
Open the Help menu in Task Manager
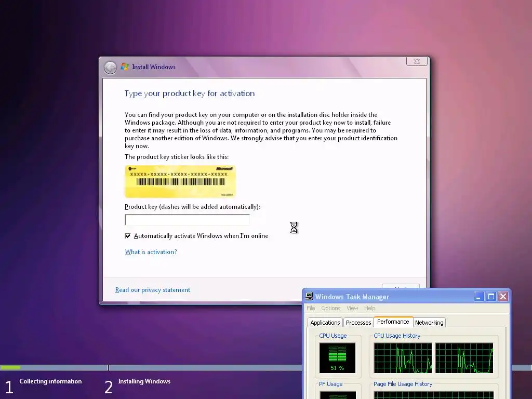coord(370,308)
